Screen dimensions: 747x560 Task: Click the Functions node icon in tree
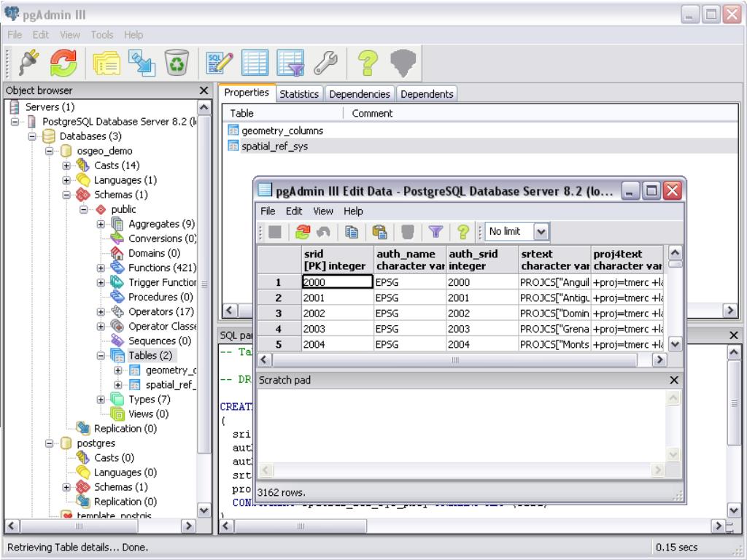coord(117,268)
